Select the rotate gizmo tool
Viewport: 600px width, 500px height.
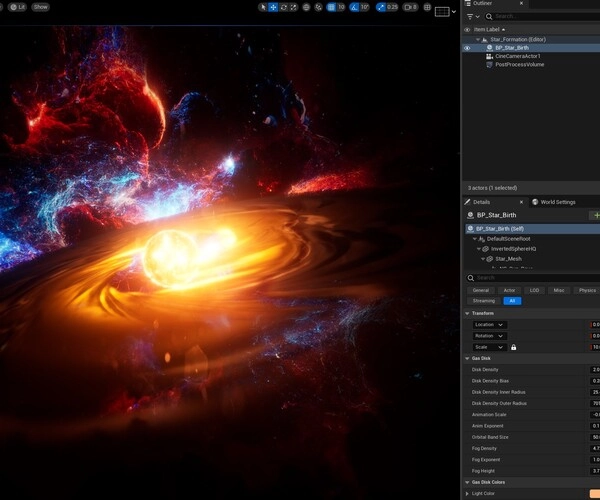(x=283, y=7)
